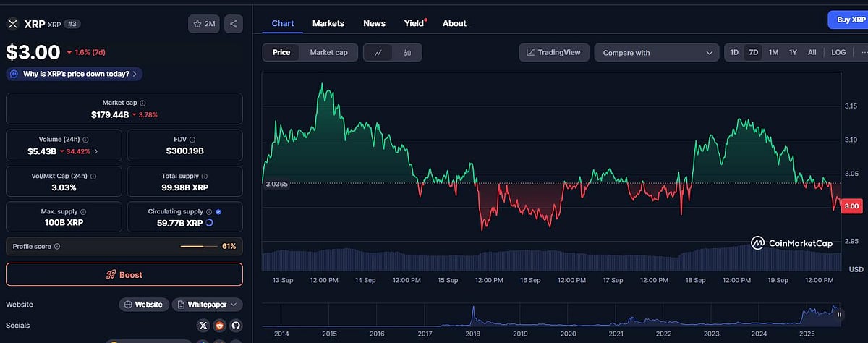Screen dimensions: 868x343
Task: Click the Profile score info icon
Action: tap(57, 247)
